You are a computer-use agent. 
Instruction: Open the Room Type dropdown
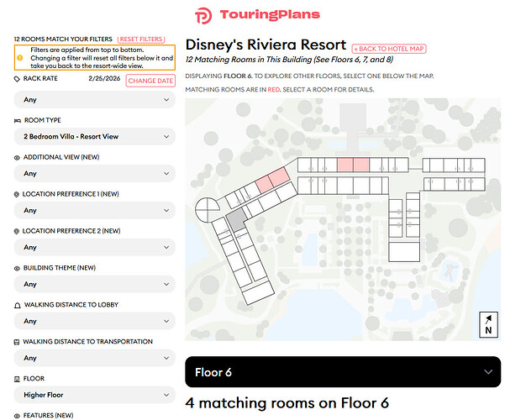[94, 136]
